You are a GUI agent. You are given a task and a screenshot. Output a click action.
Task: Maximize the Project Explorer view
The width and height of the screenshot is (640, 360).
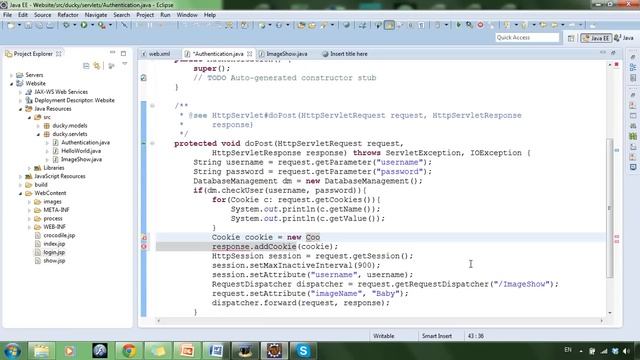coord(123,53)
